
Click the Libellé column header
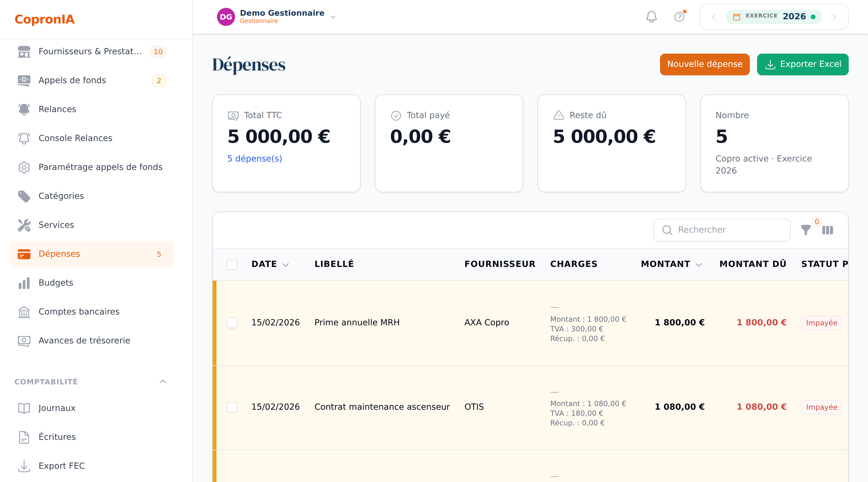click(334, 264)
